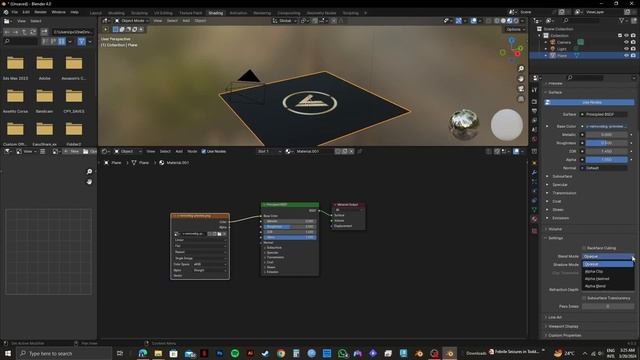Click the Task View taskbar icon

point(120,353)
